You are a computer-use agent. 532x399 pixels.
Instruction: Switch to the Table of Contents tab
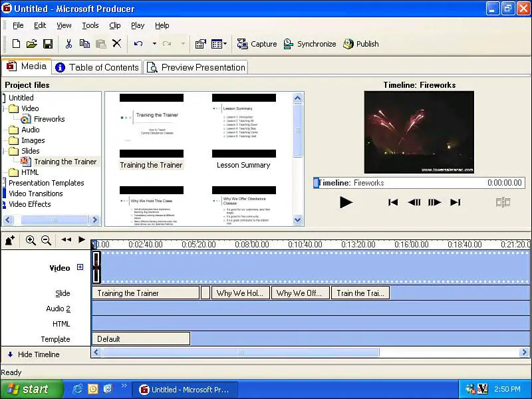pyautogui.click(x=97, y=67)
